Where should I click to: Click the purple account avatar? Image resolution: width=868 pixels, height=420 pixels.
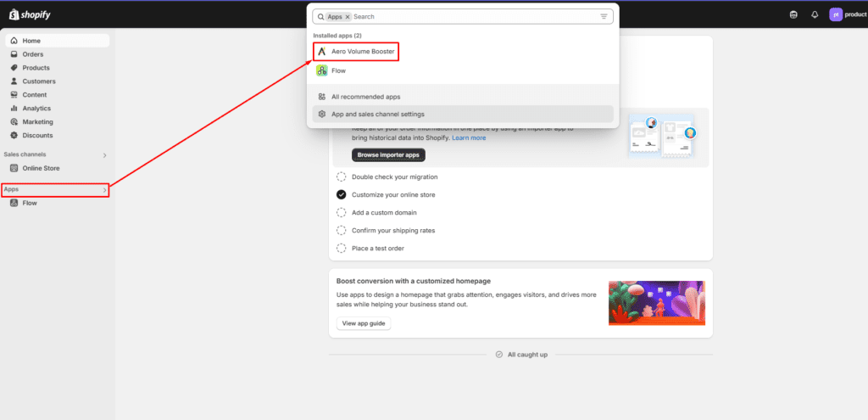(x=836, y=15)
